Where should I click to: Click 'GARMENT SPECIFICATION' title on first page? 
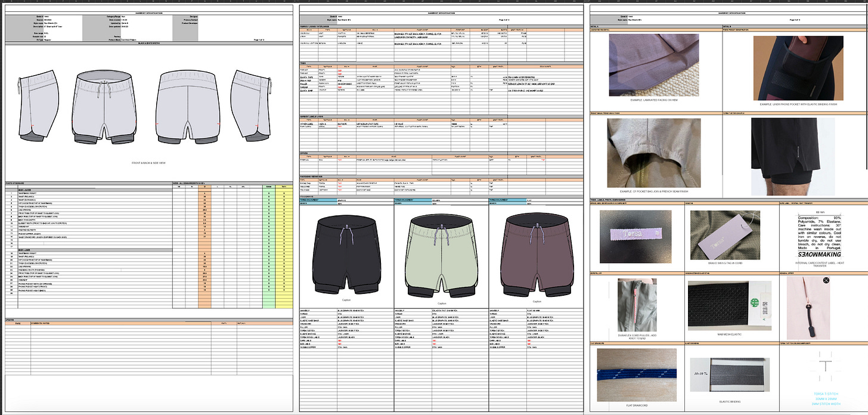[x=149, y=12]
